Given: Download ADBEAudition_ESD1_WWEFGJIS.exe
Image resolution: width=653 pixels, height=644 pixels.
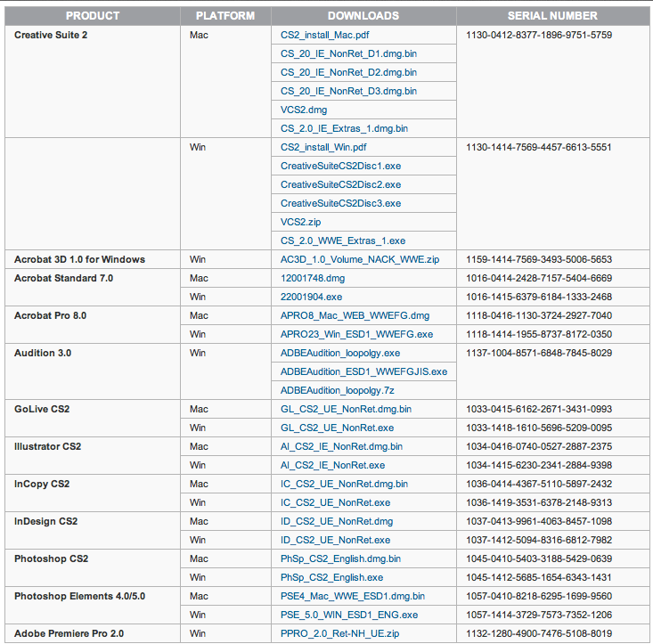Looking at the screenshot, I should 363,371.
